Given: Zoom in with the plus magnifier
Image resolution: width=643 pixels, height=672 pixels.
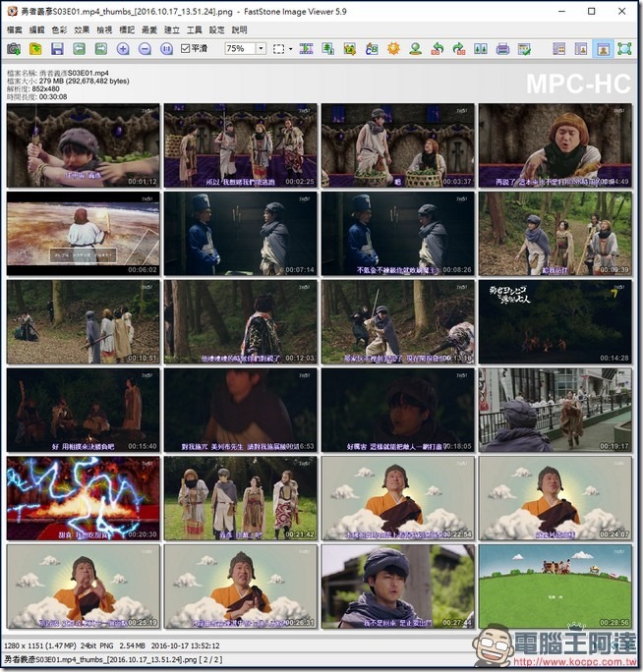Looking at the screenshot, I should pos(123,49).
